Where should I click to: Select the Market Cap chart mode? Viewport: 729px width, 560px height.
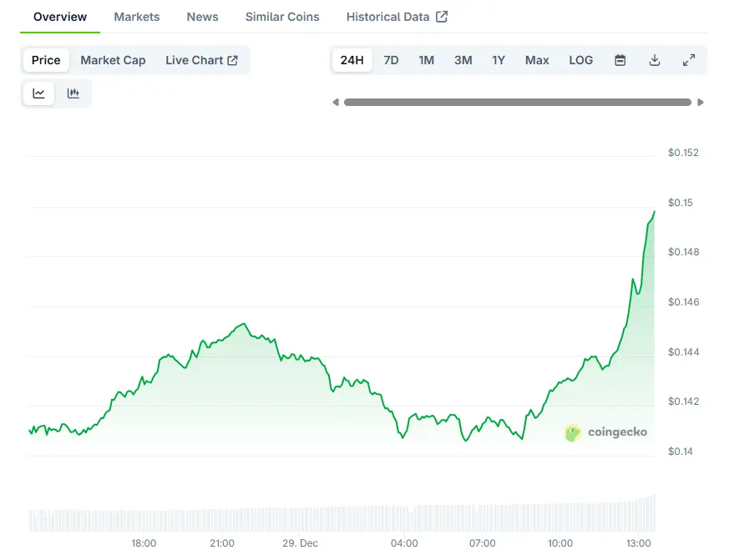click(113, 60)
